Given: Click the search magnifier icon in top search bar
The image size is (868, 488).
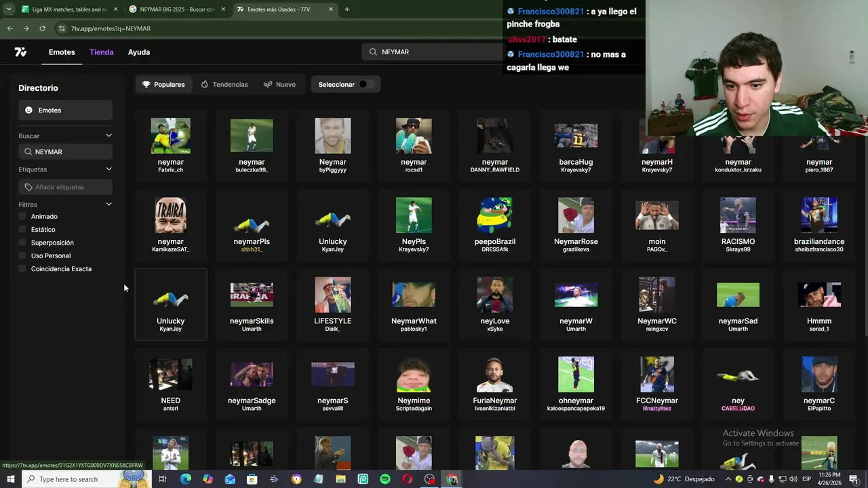Looking at the screenshot, I should (x=373, y=52).
